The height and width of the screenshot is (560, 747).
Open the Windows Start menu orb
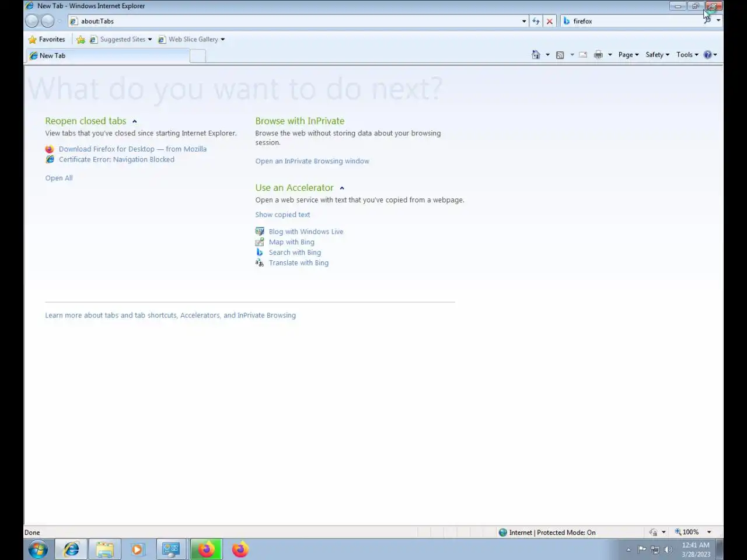coord(38,549)
